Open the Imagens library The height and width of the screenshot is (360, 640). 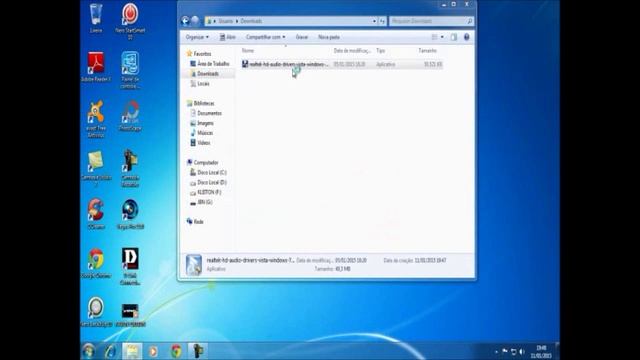[x=202, y=123]
